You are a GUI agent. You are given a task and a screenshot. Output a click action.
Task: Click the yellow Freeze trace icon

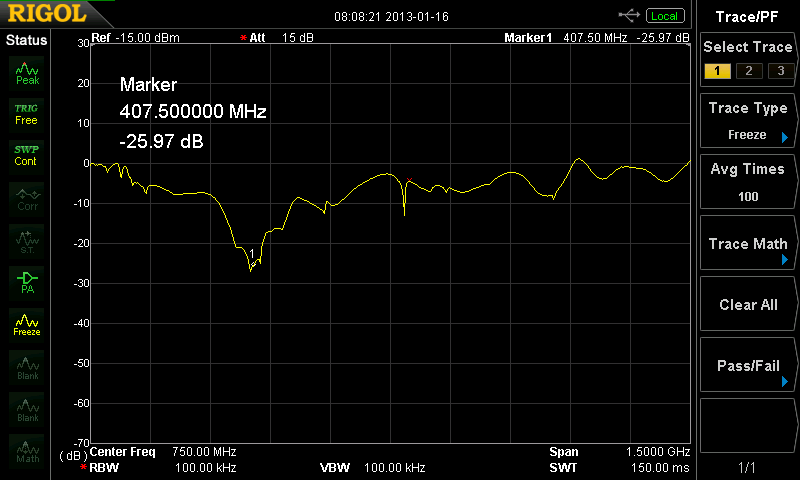[x=27, y=325]
